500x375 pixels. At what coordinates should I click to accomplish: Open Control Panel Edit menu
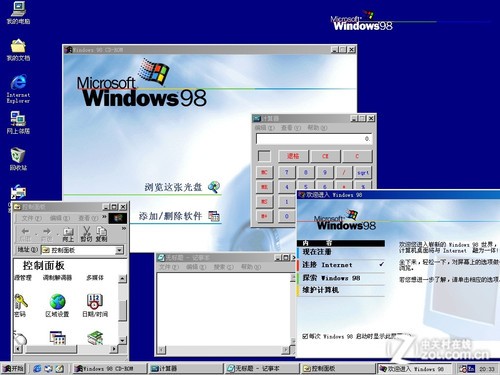tap(60, 218)
